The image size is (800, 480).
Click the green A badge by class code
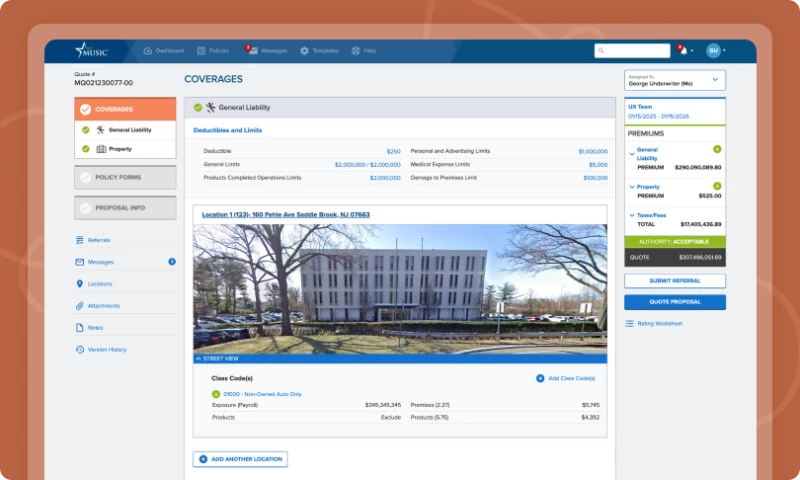[x=216, y=394]
